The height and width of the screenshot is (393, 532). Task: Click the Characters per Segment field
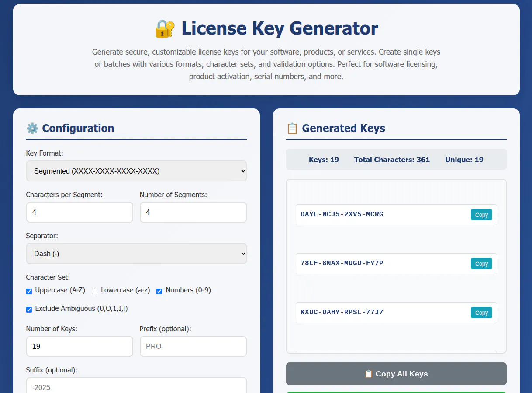pyautogui.click(x=79, y=212)
